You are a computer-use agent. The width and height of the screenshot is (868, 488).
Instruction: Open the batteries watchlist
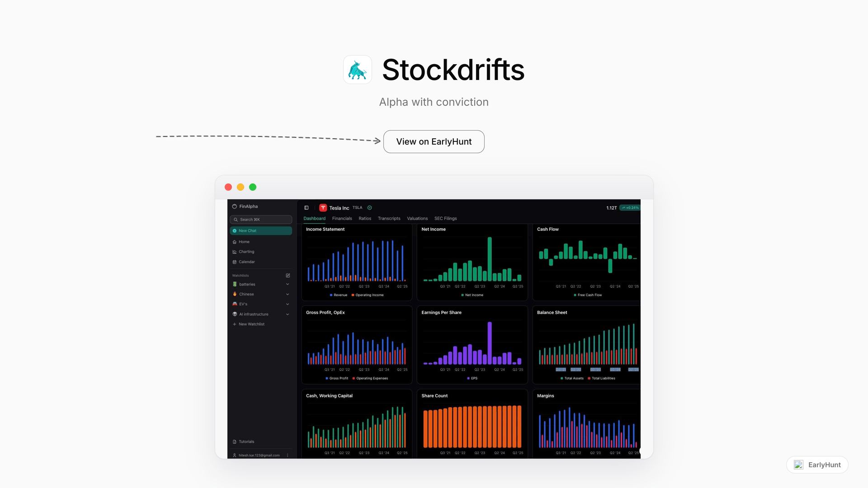(247, 284)
